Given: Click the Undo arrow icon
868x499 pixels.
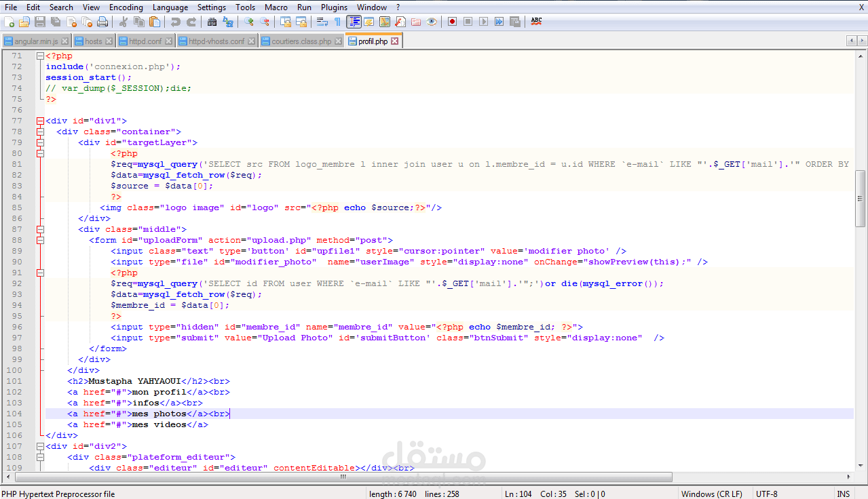Looking at the screenshot, I should 176,22.
